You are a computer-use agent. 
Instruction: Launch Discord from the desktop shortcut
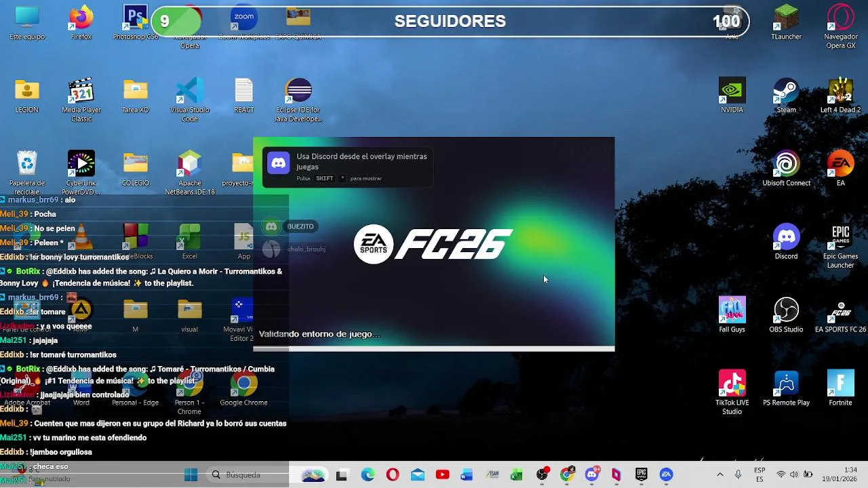(x=787, y=243)
